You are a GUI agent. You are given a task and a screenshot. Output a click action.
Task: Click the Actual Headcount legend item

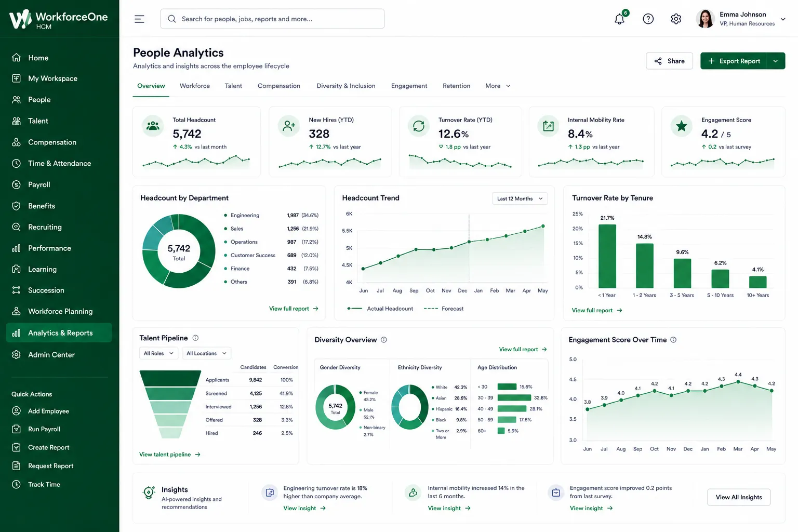[380, 309]
